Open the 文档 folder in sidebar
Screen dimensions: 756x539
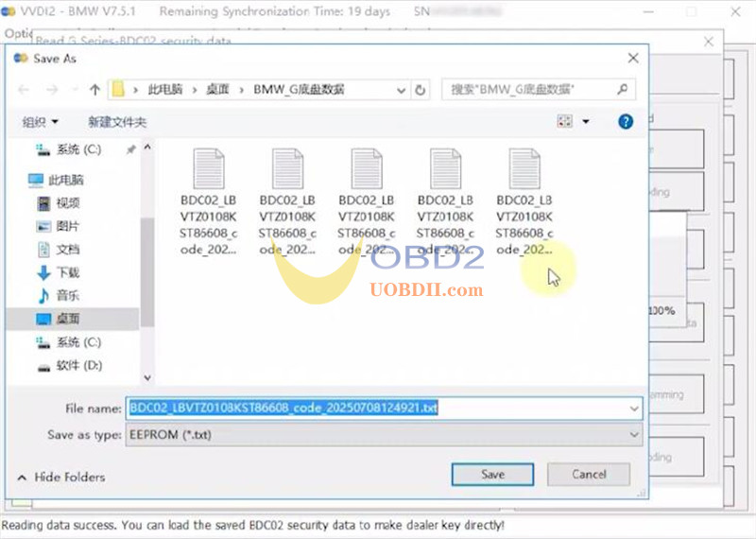click(58, 250)
